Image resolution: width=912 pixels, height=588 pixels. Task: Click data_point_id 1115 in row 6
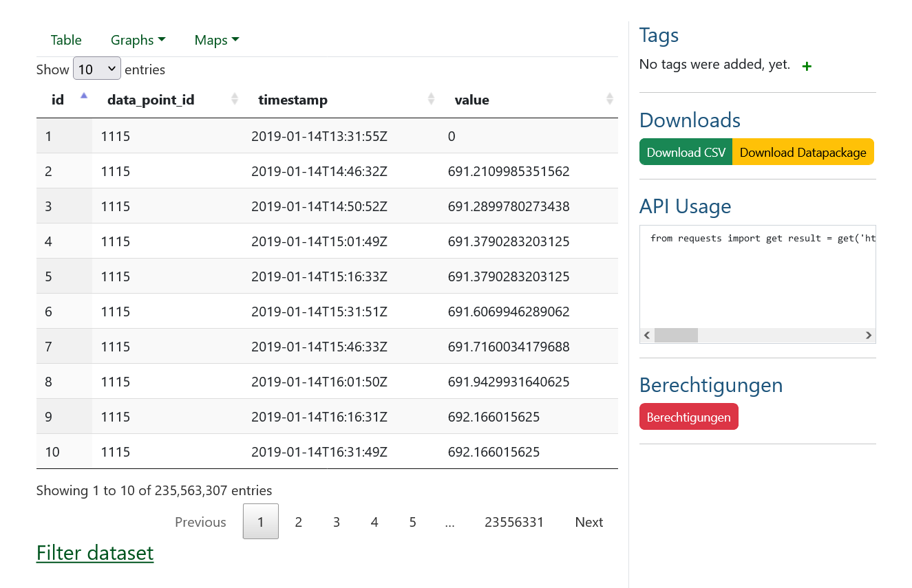[x=115, y=312]
